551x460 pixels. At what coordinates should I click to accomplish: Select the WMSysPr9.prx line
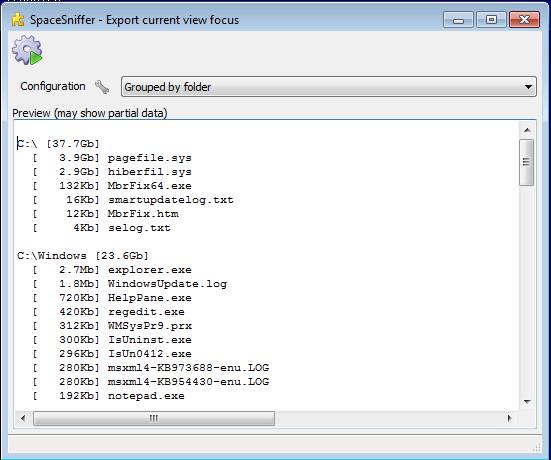pyautogui.click(x=112, y=326)
